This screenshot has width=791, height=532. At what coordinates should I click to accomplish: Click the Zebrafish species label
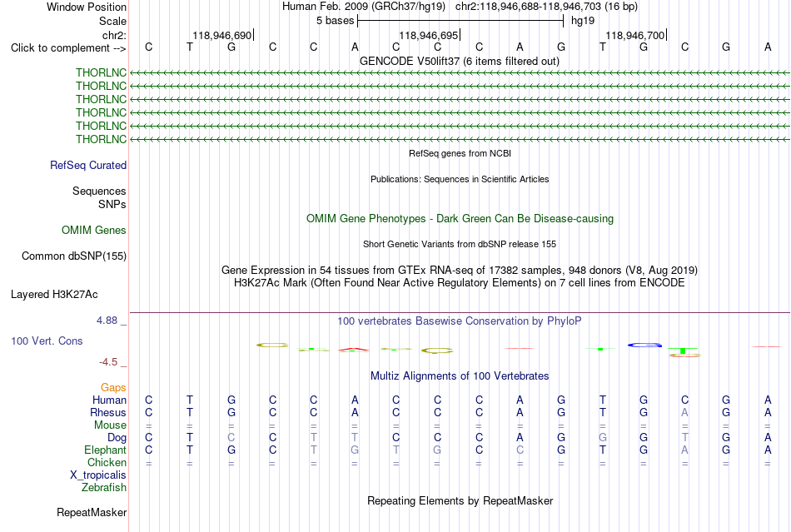(104, 488)
